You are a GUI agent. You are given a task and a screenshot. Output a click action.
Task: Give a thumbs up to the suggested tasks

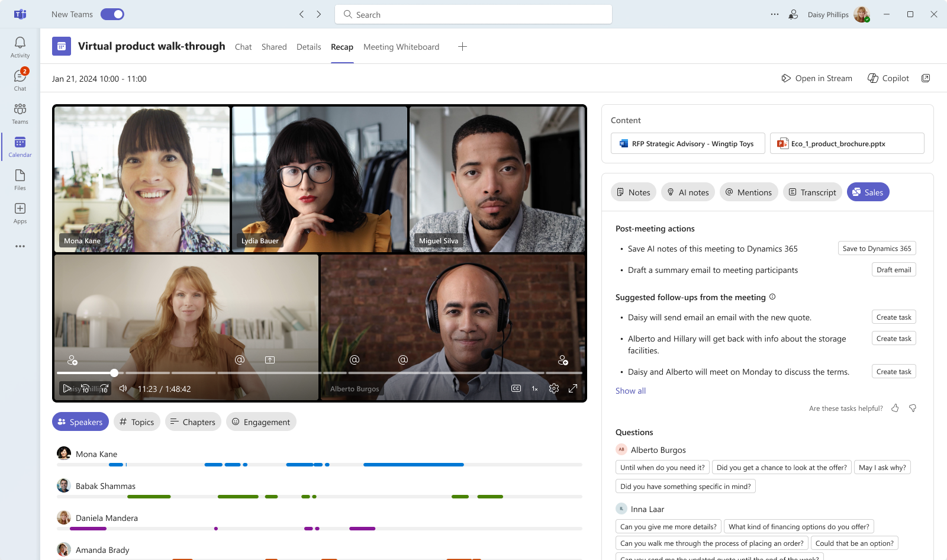(895, 408)
